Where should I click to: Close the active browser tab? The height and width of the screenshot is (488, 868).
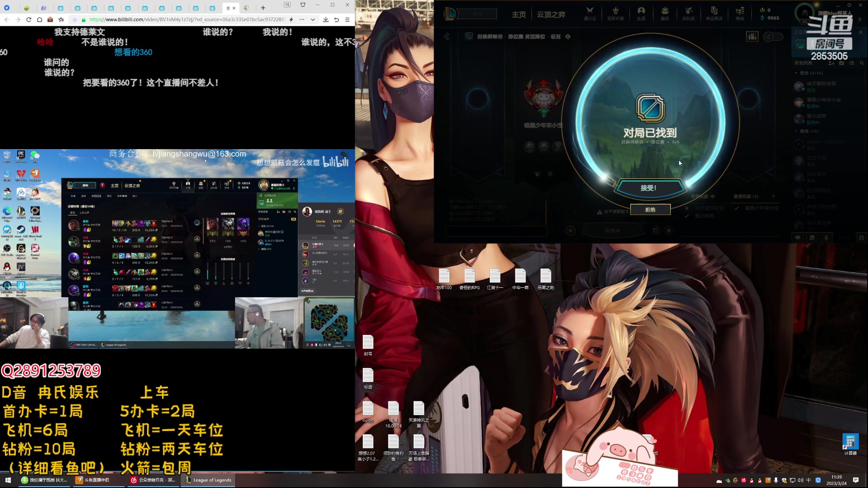[234, 8]
